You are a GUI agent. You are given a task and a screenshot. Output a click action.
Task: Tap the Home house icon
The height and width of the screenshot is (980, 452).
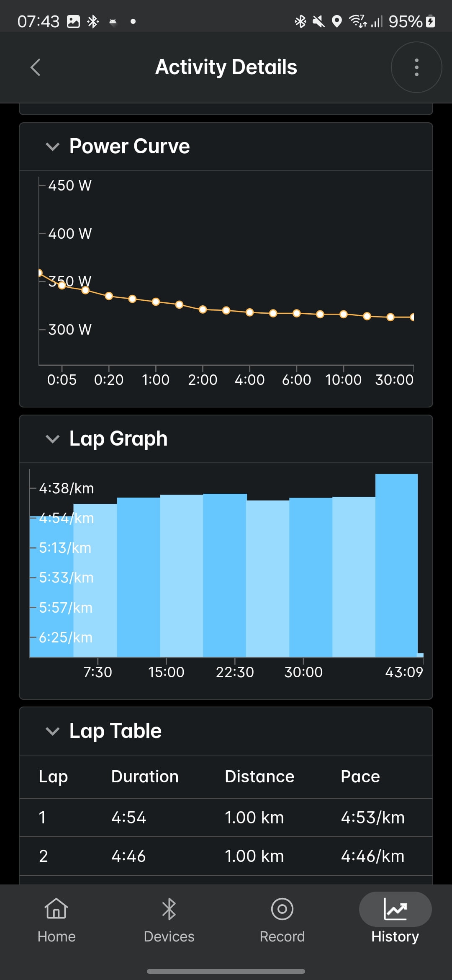coord(56,909)
